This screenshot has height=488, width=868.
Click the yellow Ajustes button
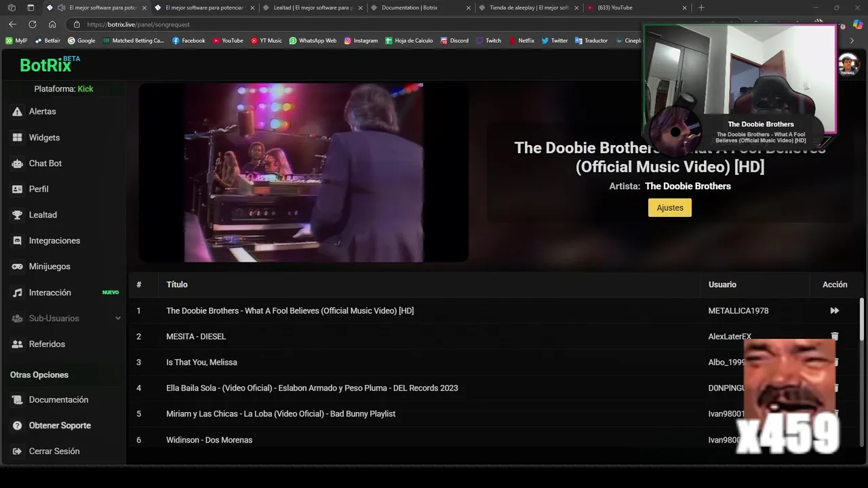point(670,207)
